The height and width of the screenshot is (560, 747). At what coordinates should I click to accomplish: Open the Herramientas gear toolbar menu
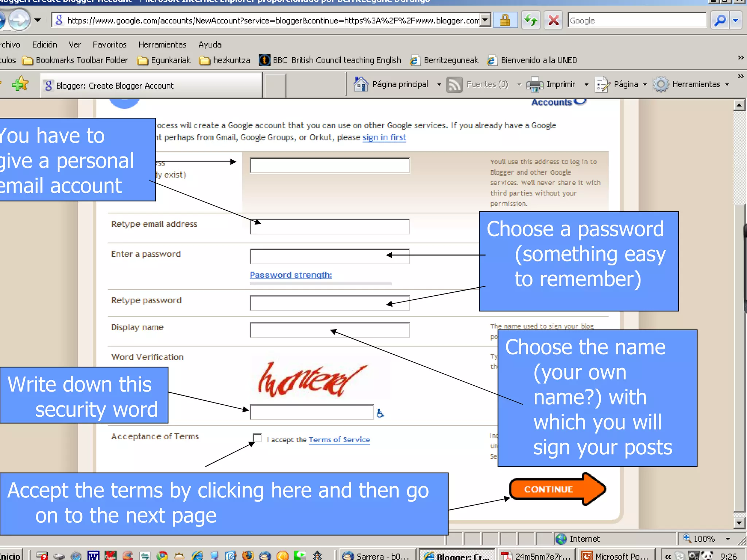click(x=691, y=85)
